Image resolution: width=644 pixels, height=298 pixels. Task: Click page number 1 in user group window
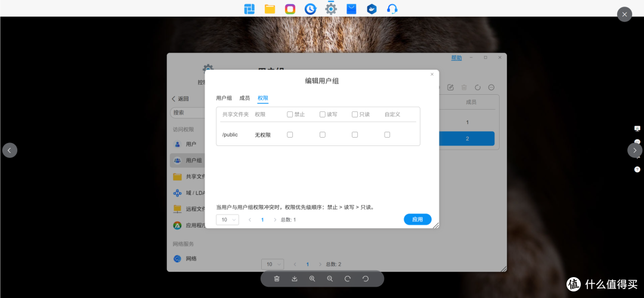click(x=308, y=265)
